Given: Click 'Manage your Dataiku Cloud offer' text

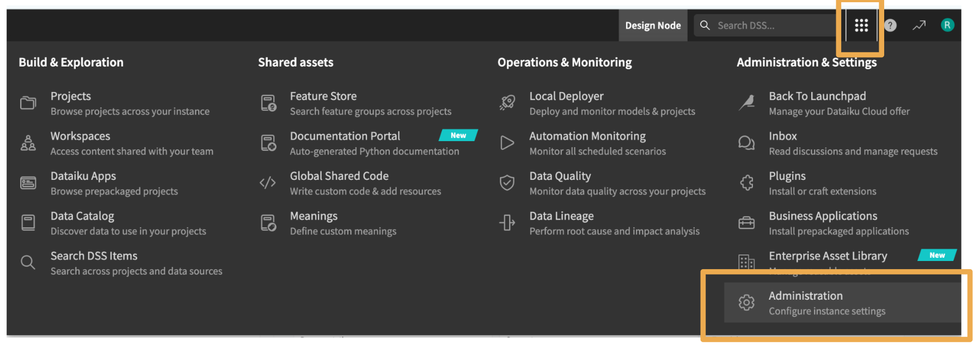Looking at the screenshot, I should click(x=839, y=111).
